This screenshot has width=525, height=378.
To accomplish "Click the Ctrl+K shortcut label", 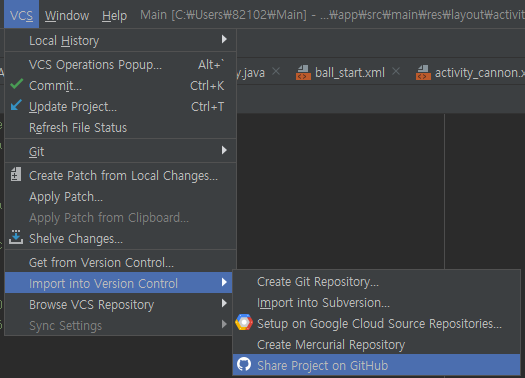I will 207,86.
